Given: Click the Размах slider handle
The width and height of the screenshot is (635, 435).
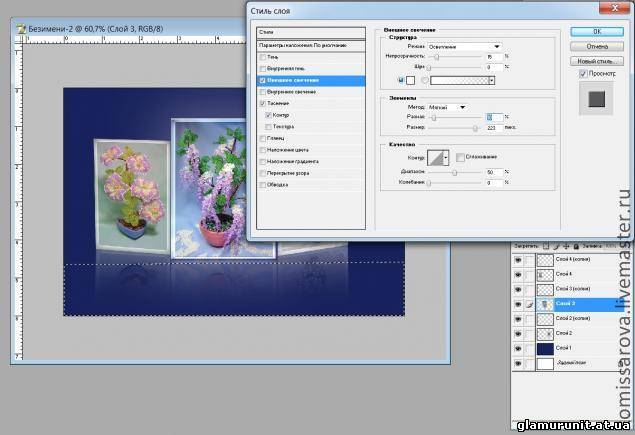Looking at the screenshot, I should [434, 118].
